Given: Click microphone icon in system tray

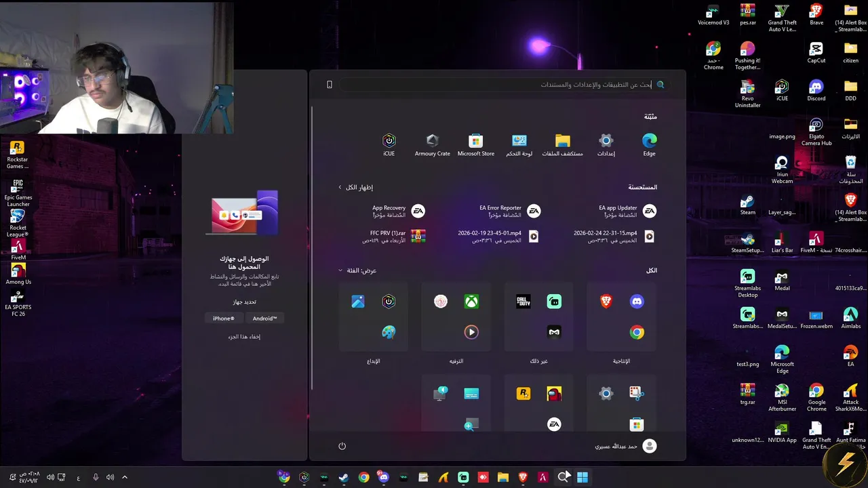Looking at the screenshot, I should tap(96, 477).
